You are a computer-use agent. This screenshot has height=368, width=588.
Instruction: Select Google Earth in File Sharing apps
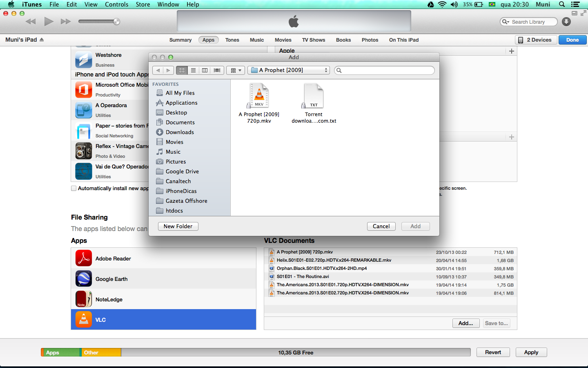tap(163, 278)
